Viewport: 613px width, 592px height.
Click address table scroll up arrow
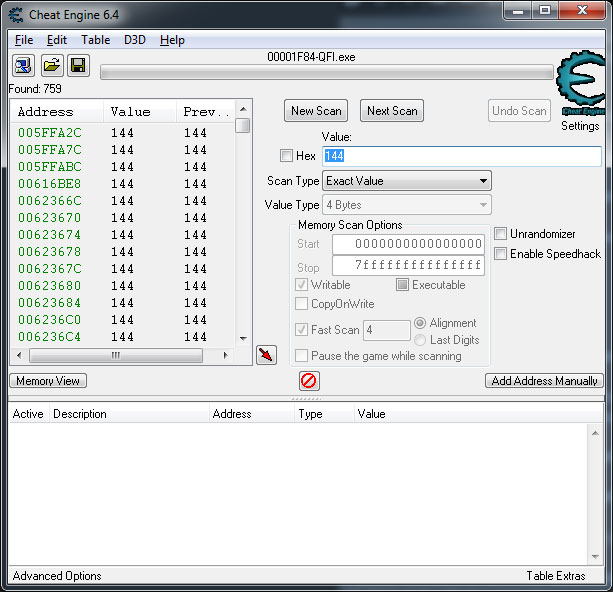tap(595, 433)
